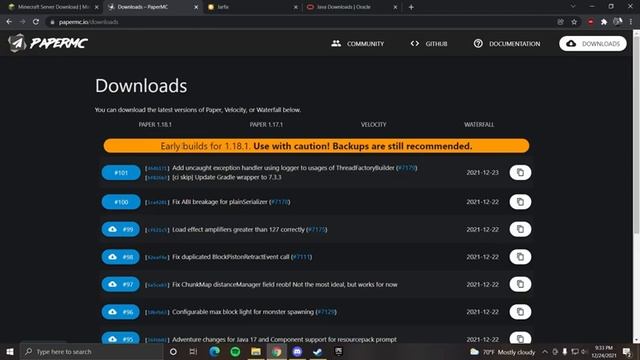The width and height of the screenshot is (640, 360).
Task: Open Discord from the taskbar
Action: coord(297,351)
